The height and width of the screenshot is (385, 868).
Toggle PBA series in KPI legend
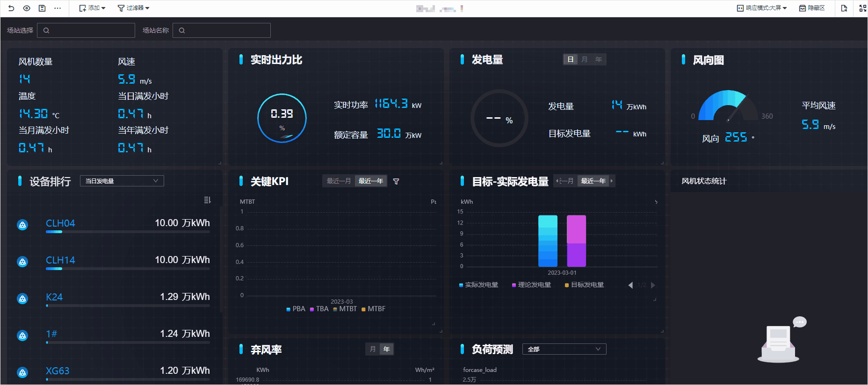tap(296, 309)
